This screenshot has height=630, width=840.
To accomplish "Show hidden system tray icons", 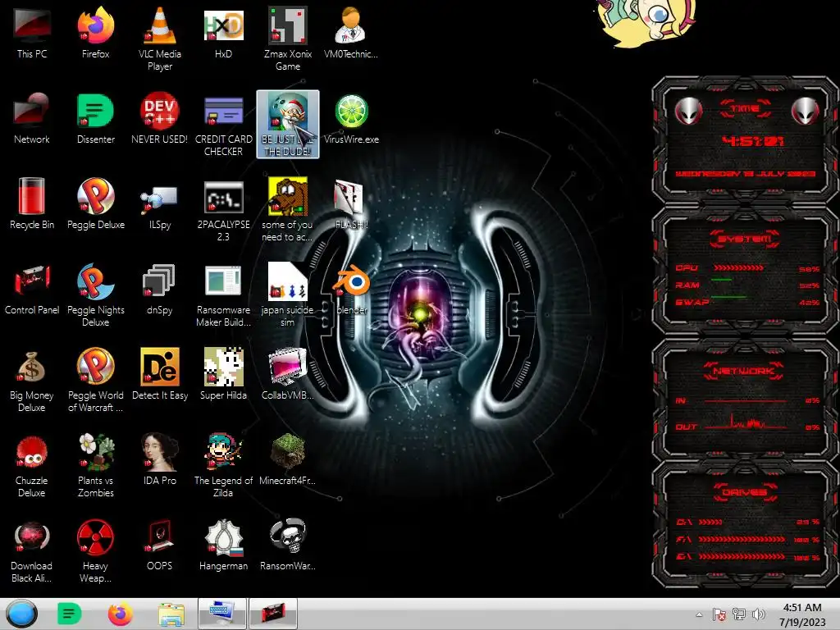I will pyautogui.click(x=699, y=614).
